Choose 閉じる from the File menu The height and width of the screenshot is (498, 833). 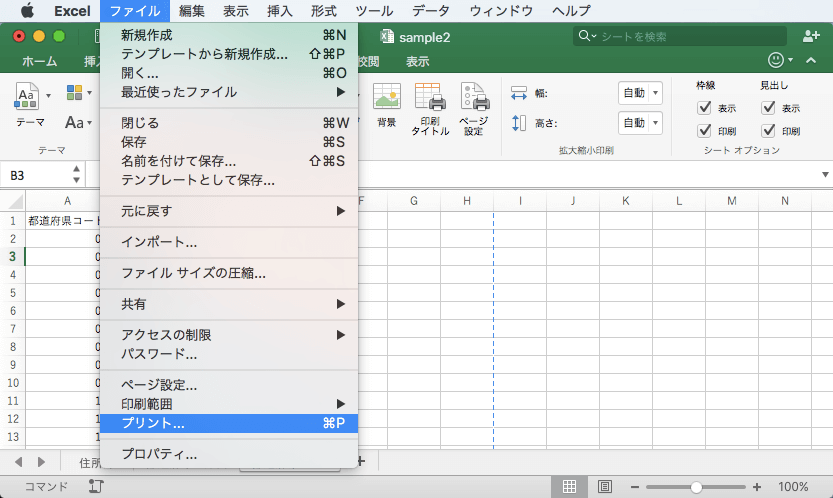click(229, 123)
